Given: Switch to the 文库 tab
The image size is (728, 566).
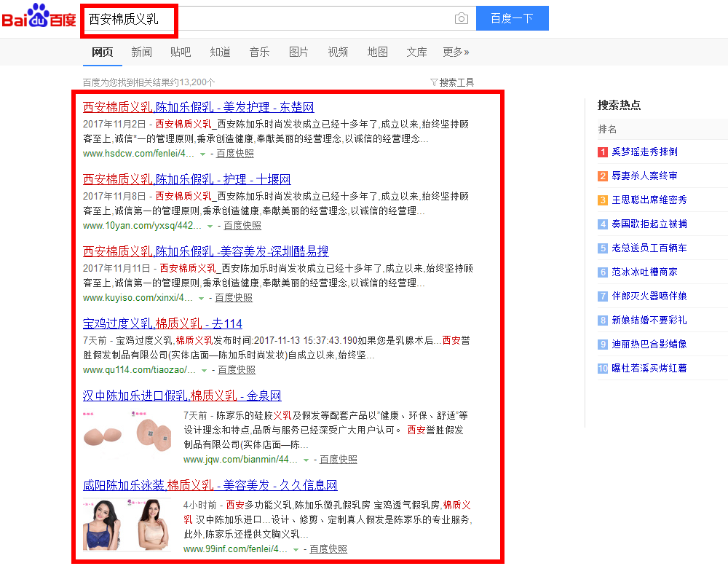Looking at the screenshot, I should [x=416, y=52].
